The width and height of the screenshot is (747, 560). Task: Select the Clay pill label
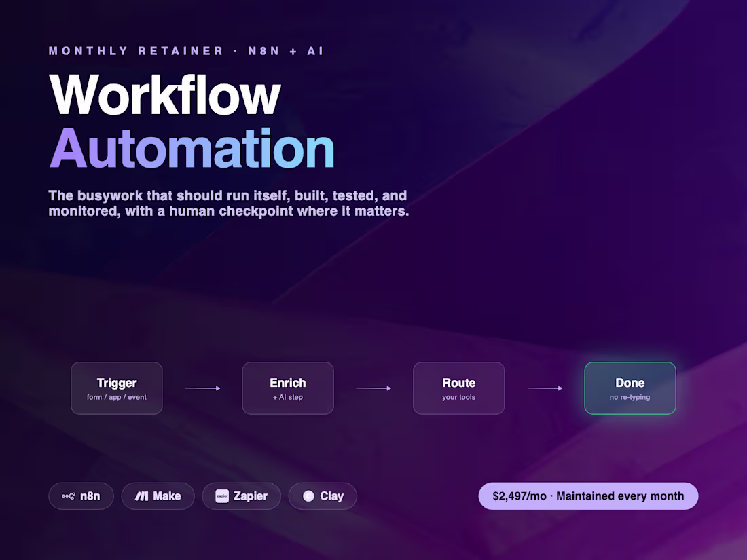(x=331, y=496)
